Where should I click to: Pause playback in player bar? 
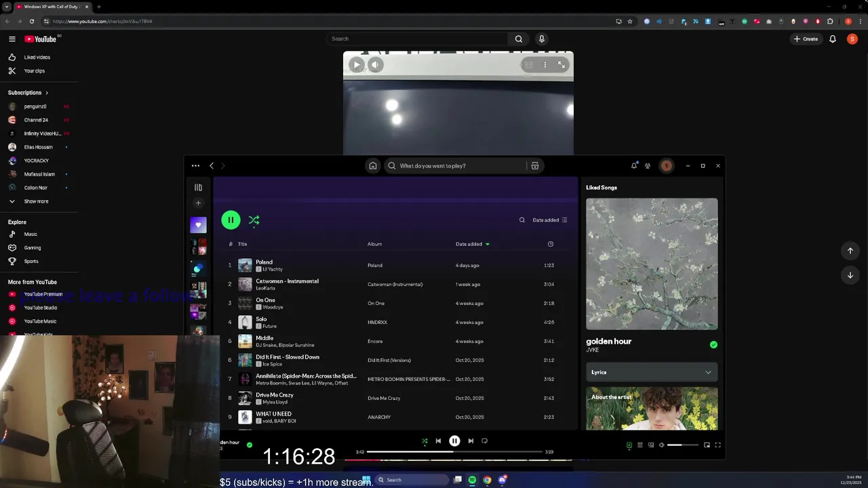coord(454,441)
